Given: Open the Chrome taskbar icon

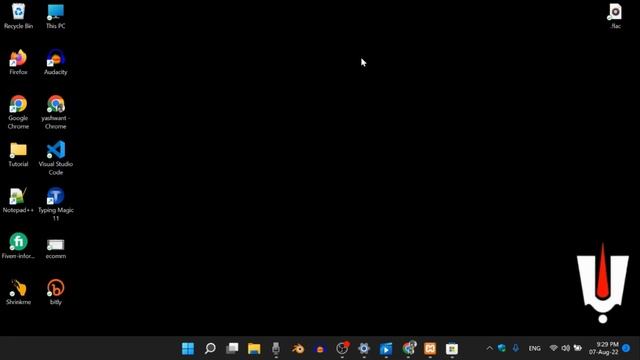Looking at the screenshot, I should pyautogui.click(x=408, y=348).
